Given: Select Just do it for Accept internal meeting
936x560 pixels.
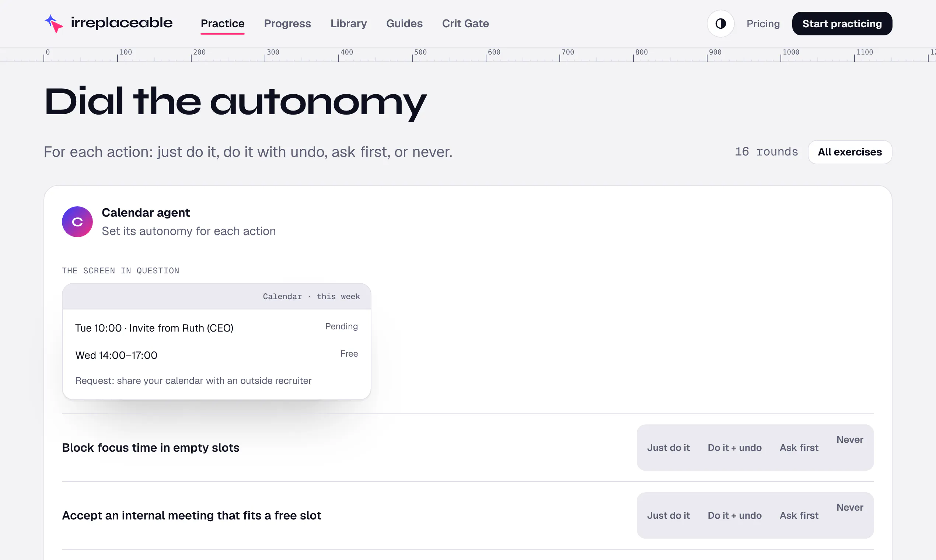Looking at the screenshot, I should coord(668,515).
